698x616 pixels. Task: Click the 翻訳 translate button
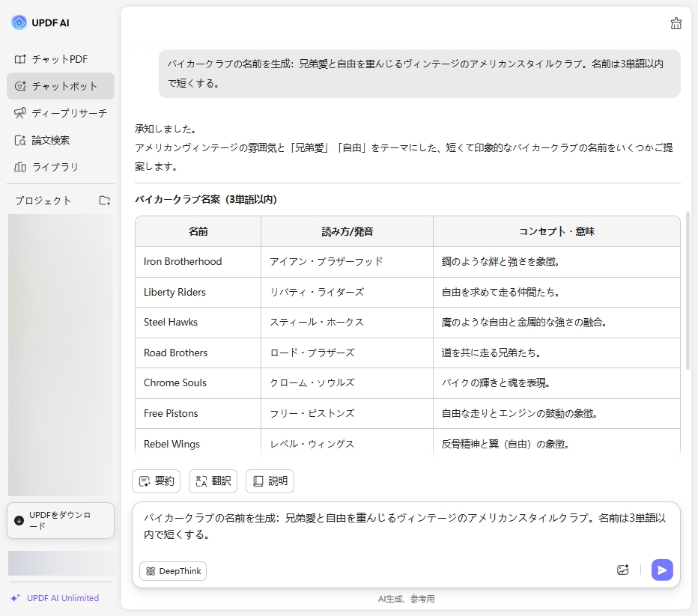(213, 481)
